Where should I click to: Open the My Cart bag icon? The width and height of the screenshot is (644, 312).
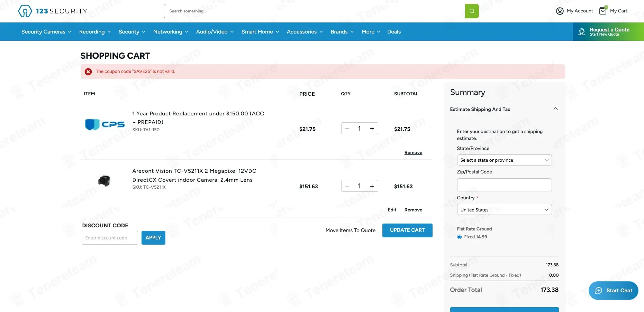603,10
